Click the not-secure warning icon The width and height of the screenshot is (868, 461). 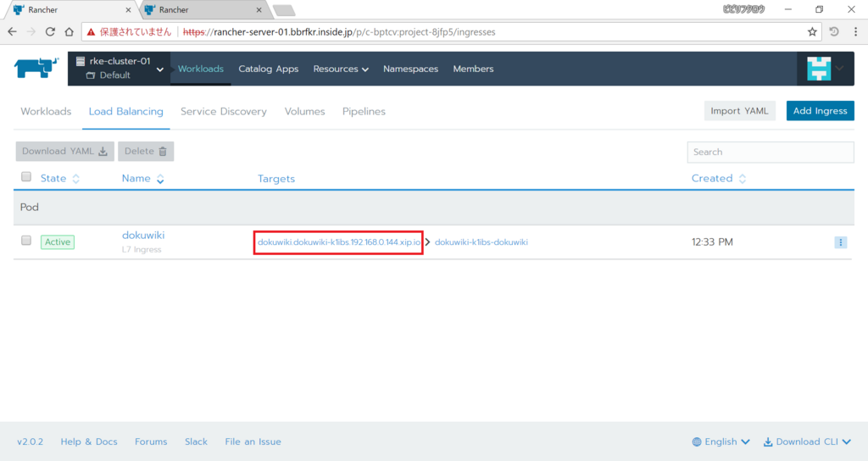(91, 32)
